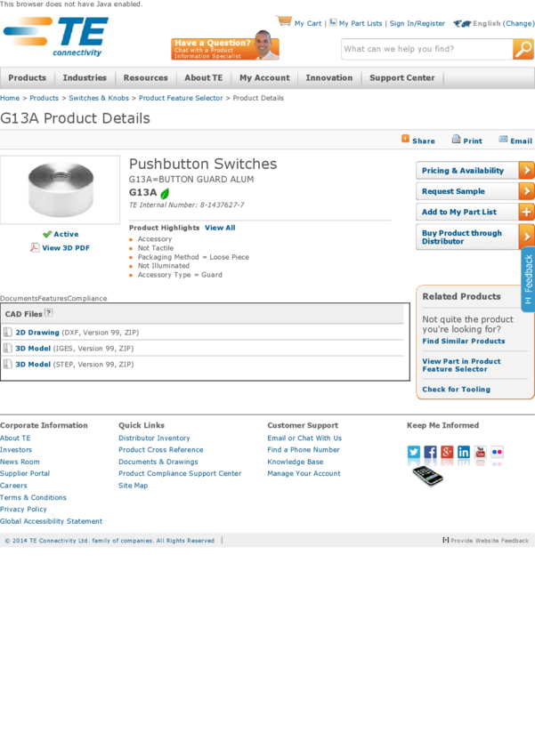Click Find Similar Products link
The height and width of the screenshot is (756, 535).
[x=464, y=341]
